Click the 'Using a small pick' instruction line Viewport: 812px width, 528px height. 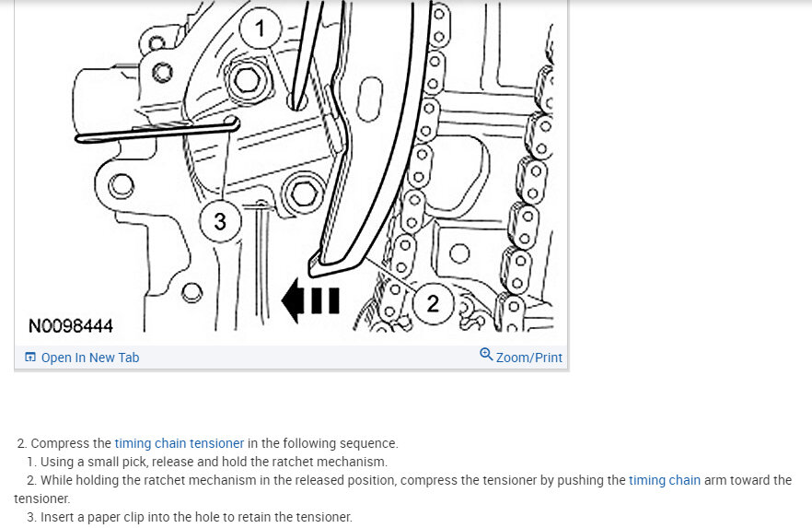(207, 462)
